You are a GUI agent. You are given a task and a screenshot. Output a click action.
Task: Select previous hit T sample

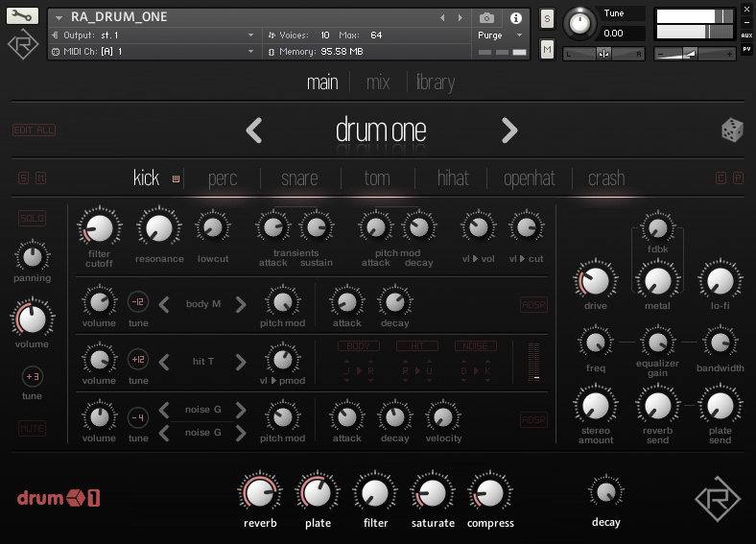coord(164,362)
